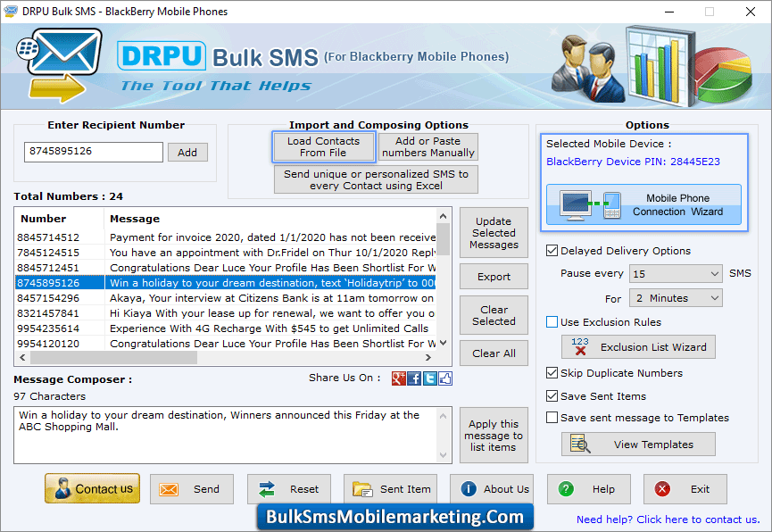Screen dimensions: 772x532
Task: Click the Add recipient button
Action: click(x=187, y=153)
